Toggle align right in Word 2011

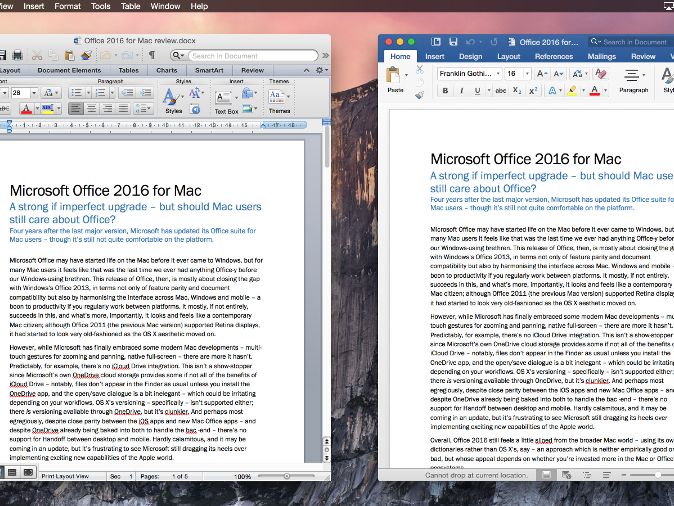coord(107,109)
